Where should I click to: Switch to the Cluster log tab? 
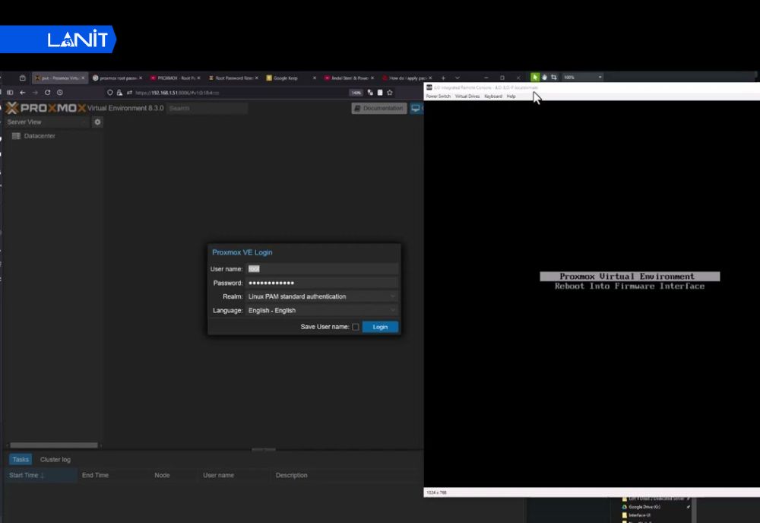tap(55, 460)
